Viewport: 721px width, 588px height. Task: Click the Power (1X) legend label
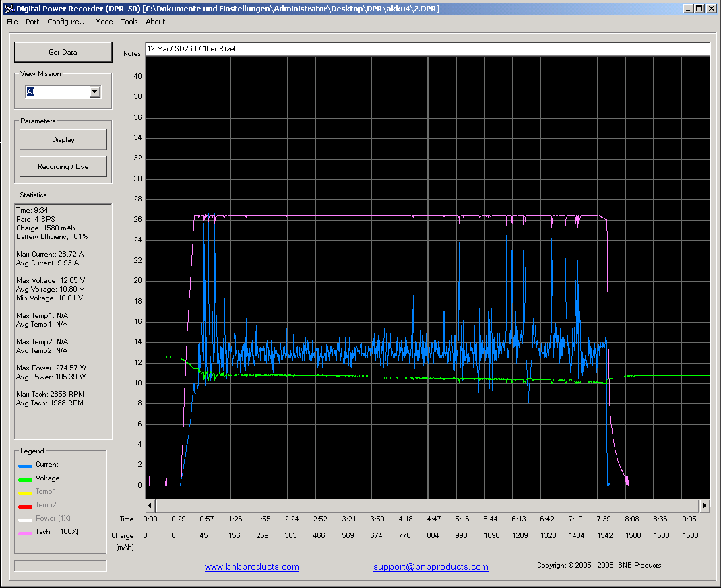pos(53,518)
